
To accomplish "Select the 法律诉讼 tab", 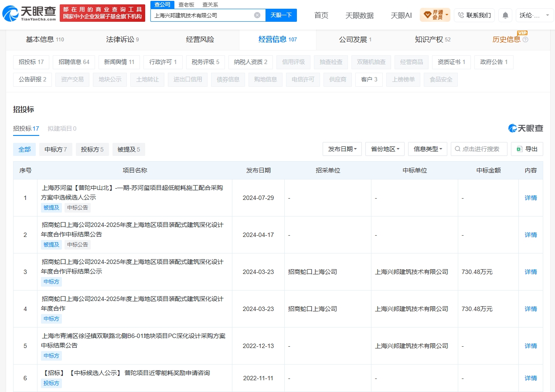I will point(123,40).
